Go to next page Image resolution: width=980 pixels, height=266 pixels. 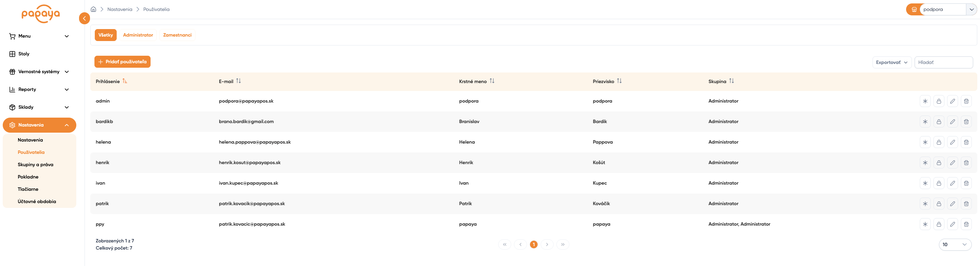(x=547, y=244)
